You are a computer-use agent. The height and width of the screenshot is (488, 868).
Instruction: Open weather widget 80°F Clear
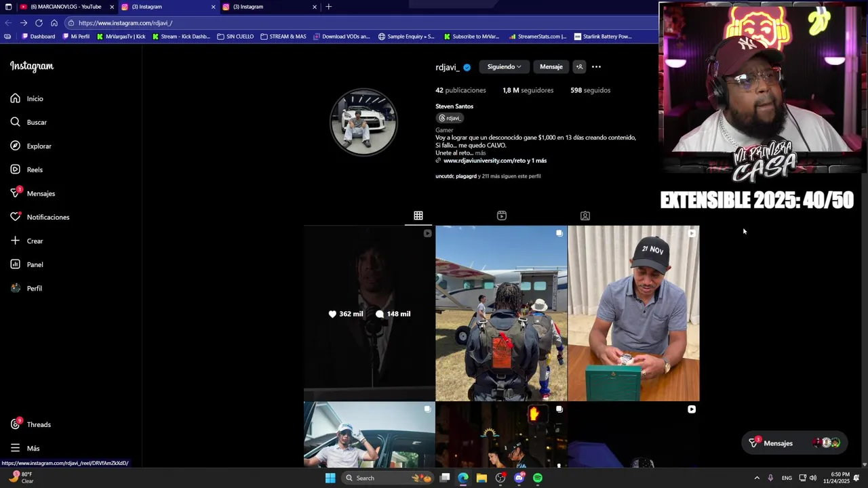pos(21,478)
